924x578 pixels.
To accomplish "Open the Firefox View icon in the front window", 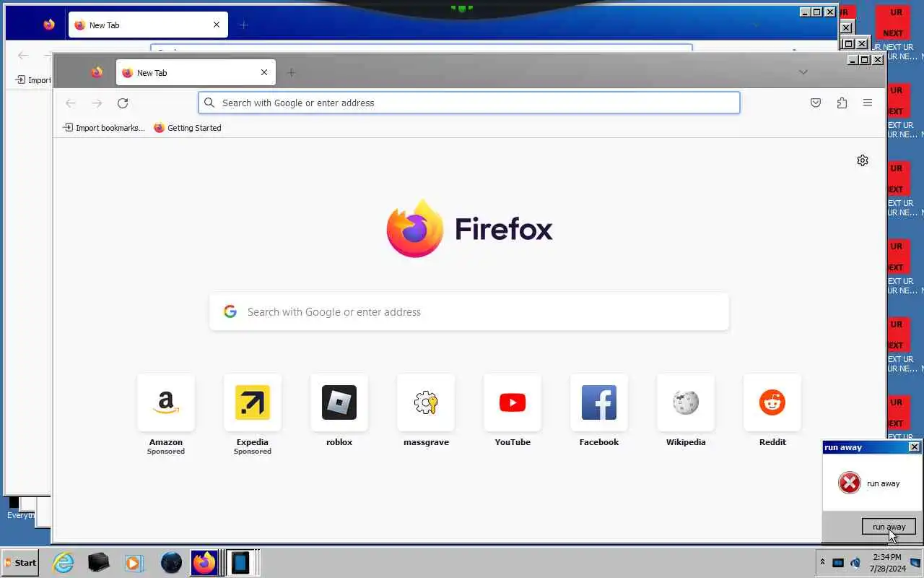I will (97, 72).
